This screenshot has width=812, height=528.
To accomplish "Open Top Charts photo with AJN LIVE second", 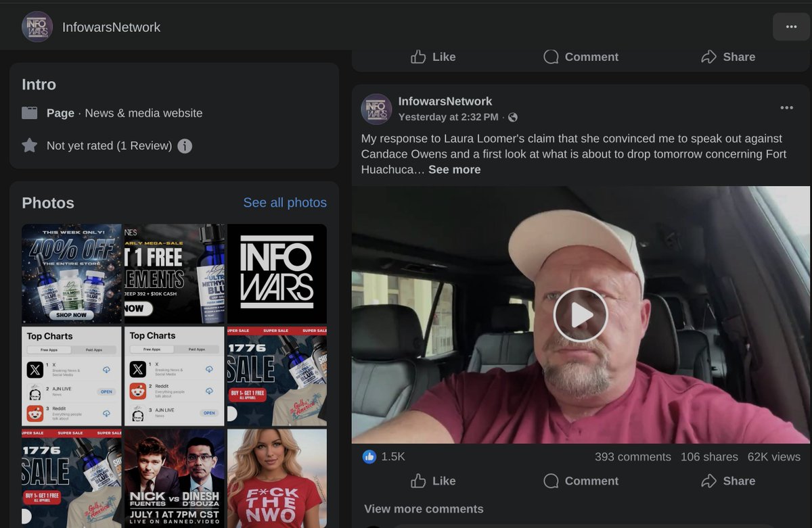I will coord(72,376).
